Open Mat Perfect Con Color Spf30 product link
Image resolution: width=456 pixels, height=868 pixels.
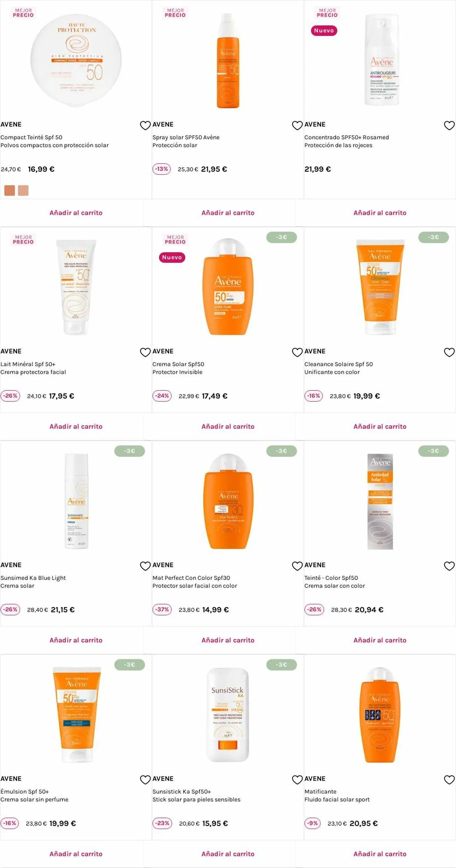191,578
